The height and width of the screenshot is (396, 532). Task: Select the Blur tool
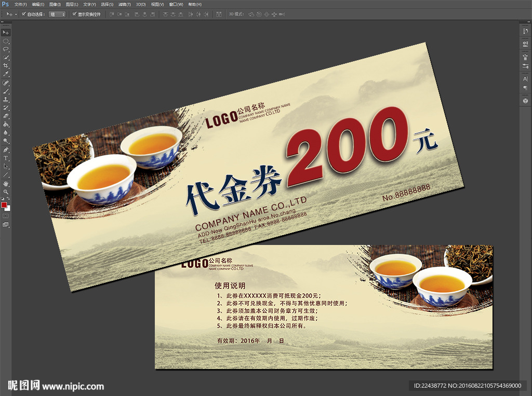6,132
